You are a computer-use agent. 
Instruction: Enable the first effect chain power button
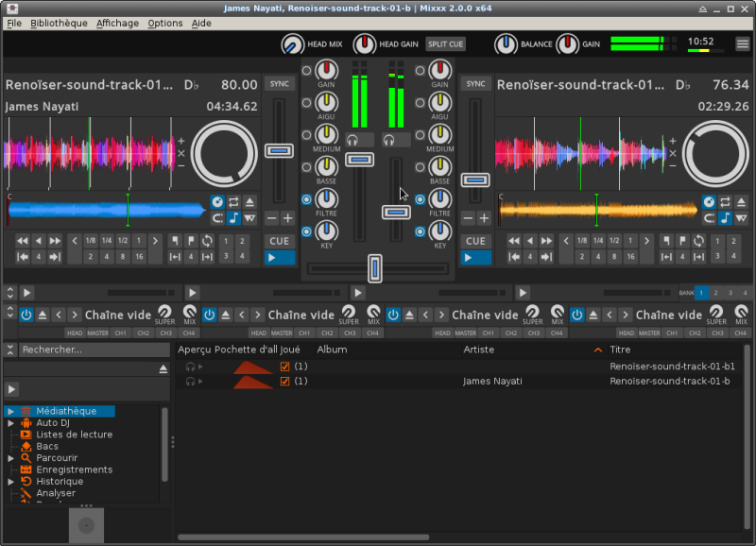pos(26,315)
